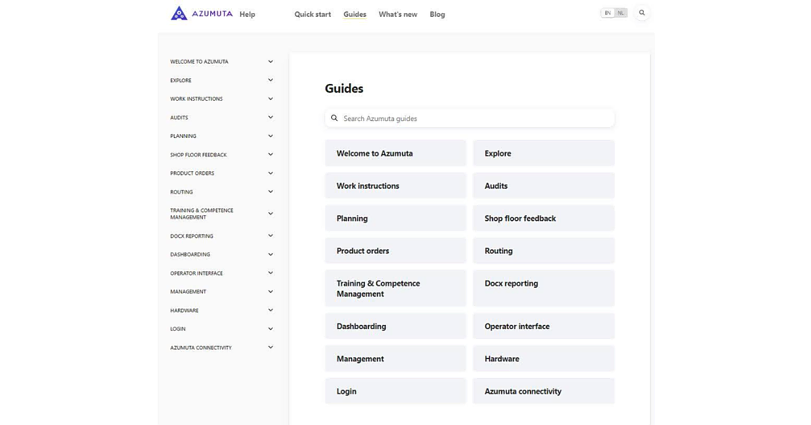Select MANAGEMENT sidebar label

coord(188,292)
